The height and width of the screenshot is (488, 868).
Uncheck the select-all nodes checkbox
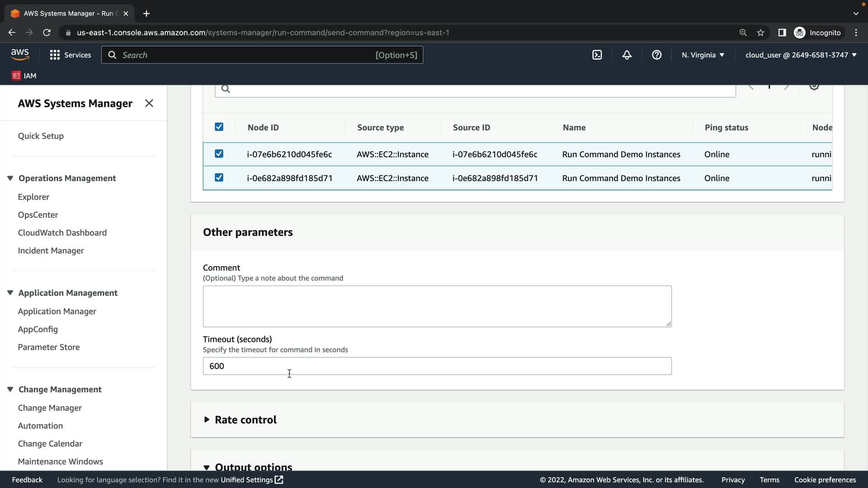(219, 127)
